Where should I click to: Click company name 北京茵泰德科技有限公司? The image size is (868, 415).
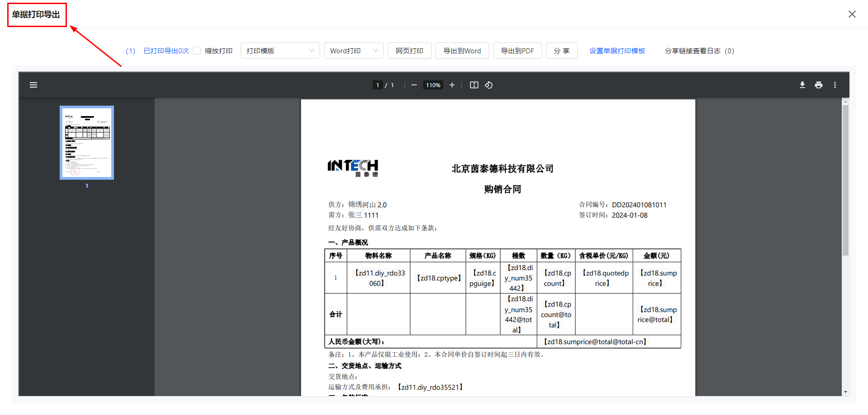pyautogui.click(x=502, y=169)
